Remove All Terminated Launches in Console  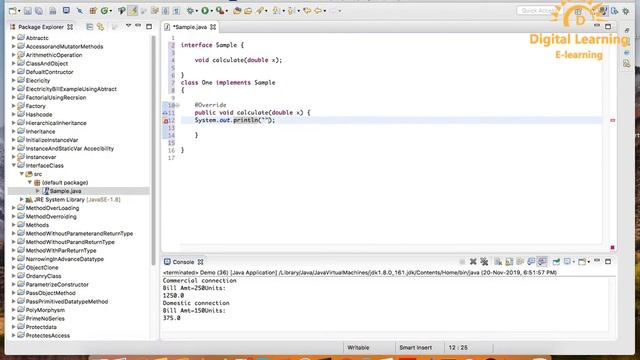point(484,262)
